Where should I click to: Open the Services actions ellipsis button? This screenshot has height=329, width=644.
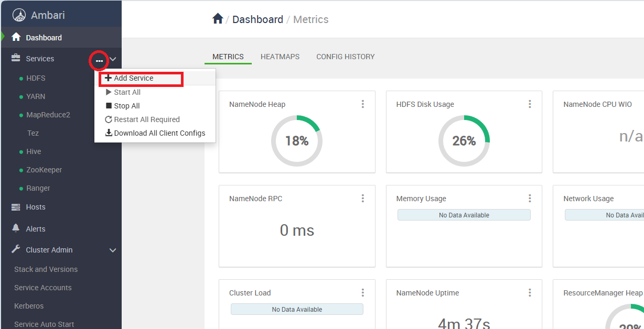99,61
